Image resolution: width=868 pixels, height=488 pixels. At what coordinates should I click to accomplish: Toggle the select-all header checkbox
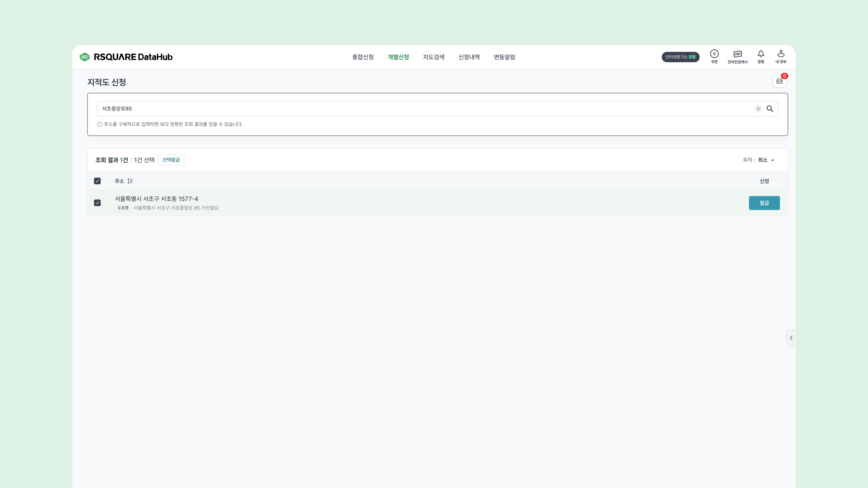[x=97, y=181]
